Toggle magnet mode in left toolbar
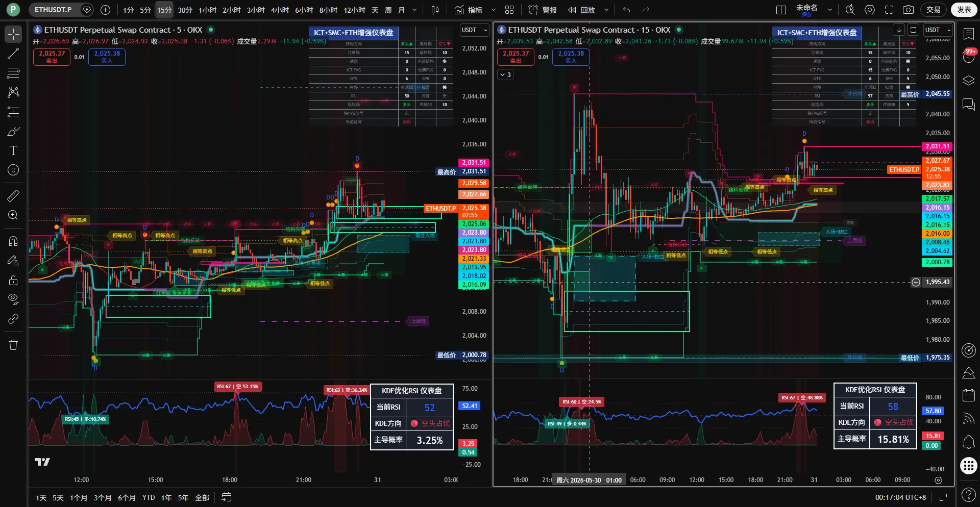The width and height of the screenshot is (980, 507). click(x=13, y=241)
